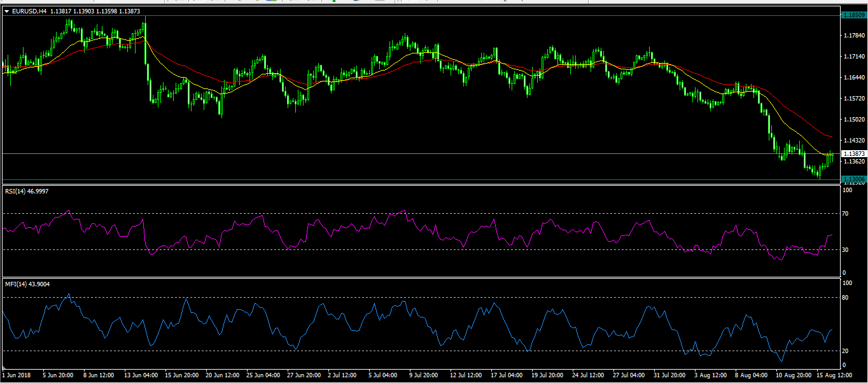Click the 70 level on RSI scale
868x383 pixels.
pyautogui.click(x=846, y=214)
